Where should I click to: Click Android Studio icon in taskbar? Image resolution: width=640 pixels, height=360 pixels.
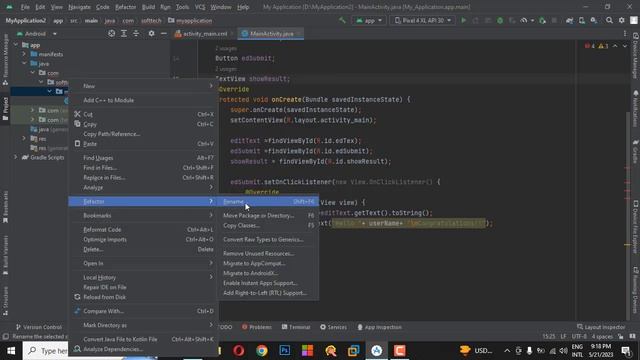(x=376, y=351)
